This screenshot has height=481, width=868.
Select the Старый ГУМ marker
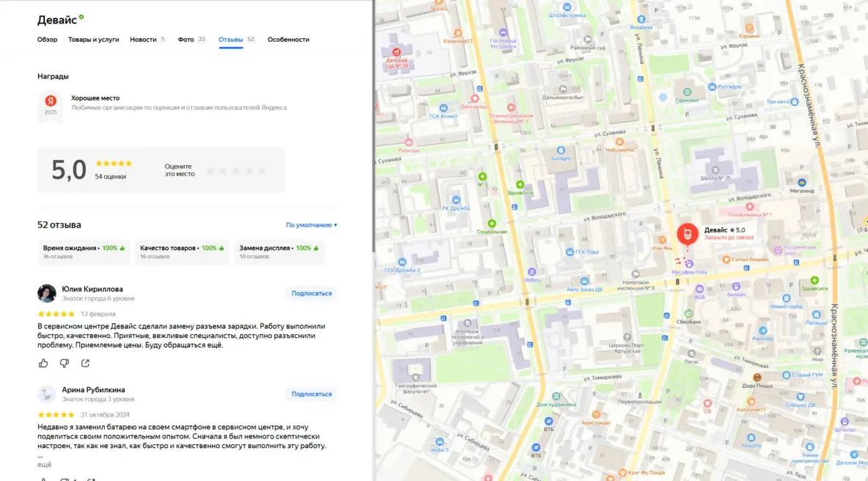tap(786, 375)
